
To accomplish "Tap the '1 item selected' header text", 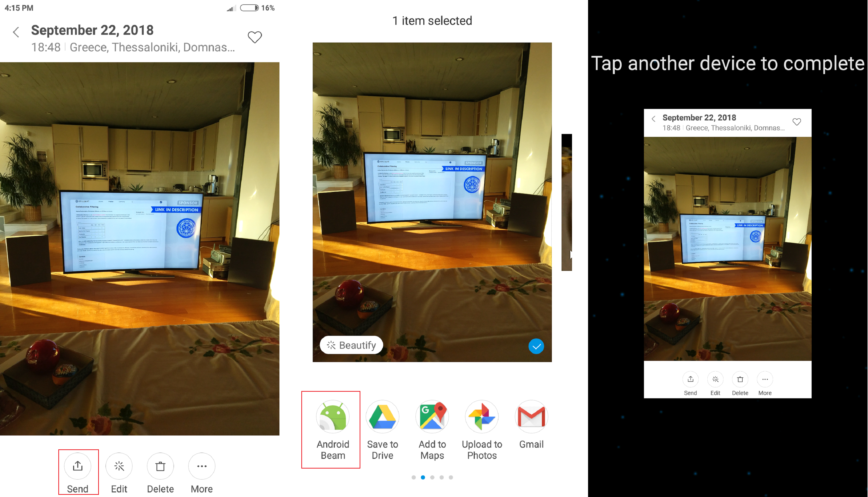I will (432, 21).
